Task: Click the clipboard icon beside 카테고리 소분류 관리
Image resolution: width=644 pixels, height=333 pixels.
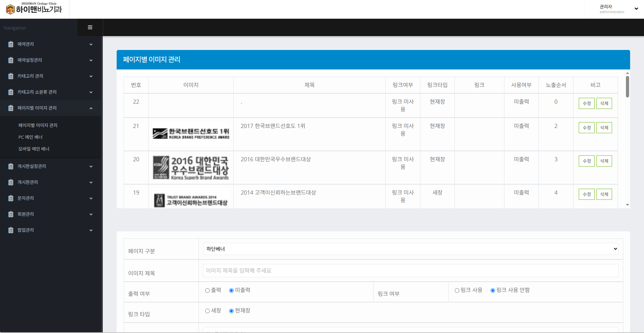Action: coord(11,92)
